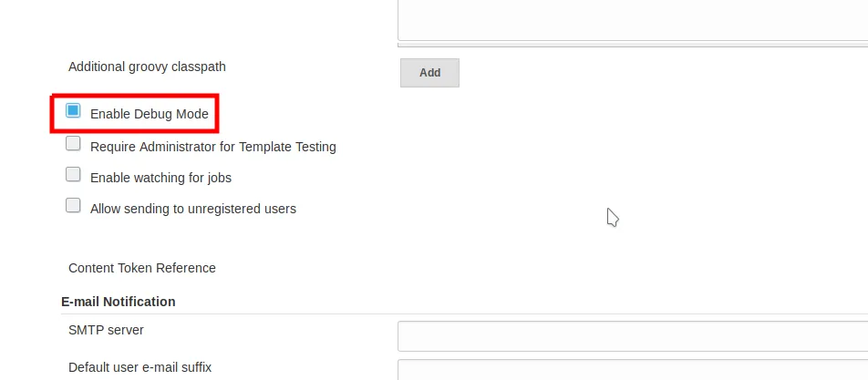Click the Default user e-mail suffix field

coord(632,370)
